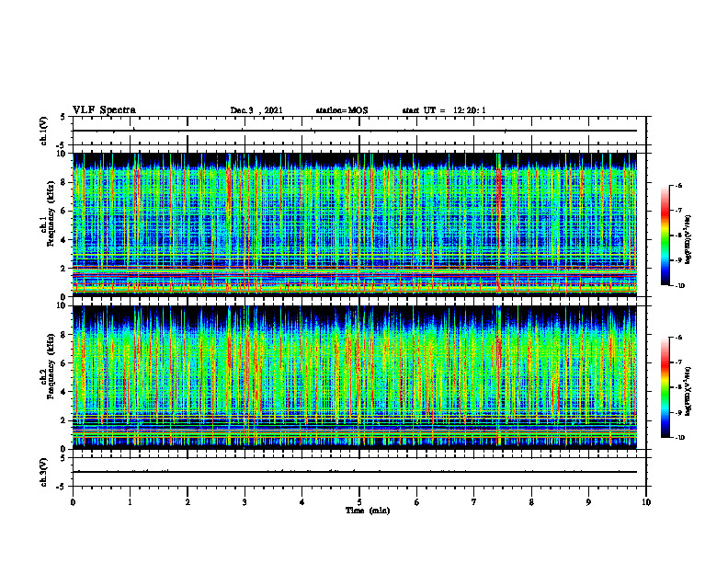Screen dimensions: 728x563
Task: Click "-7" on ch.1 color scale
Action: [678, 211]
